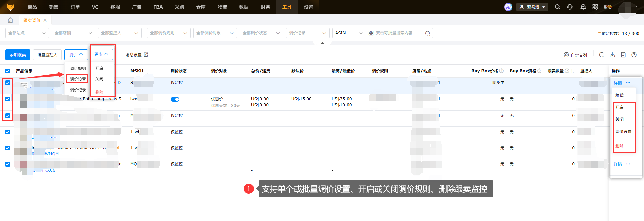Open the search magnifier in top bar

[x=557, y=7]
